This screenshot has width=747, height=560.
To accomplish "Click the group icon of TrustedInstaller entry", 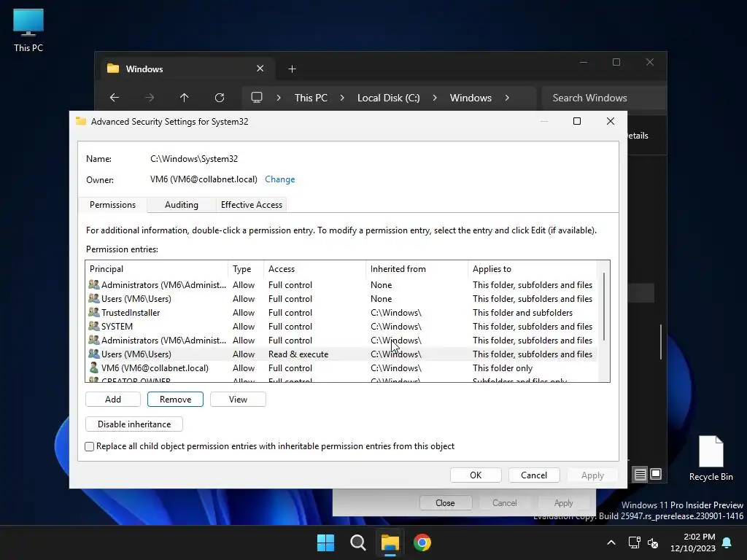I will pos(94,312).
